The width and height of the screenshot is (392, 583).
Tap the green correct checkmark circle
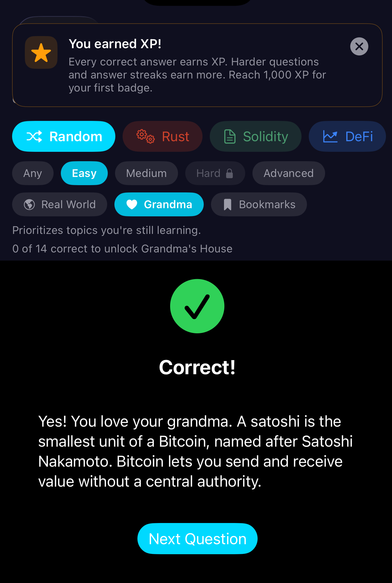(x=197, y=306)
